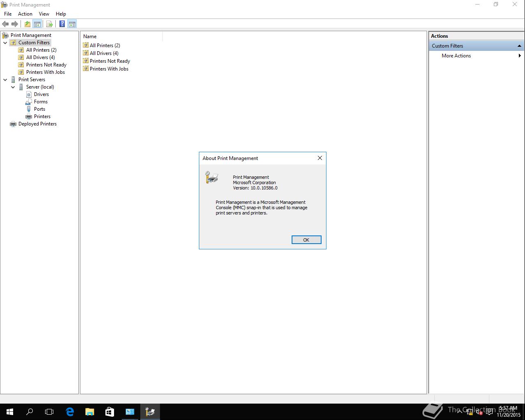Open the Ports node
The width and height of the screenshot is (525, 420).
[39, 109]
